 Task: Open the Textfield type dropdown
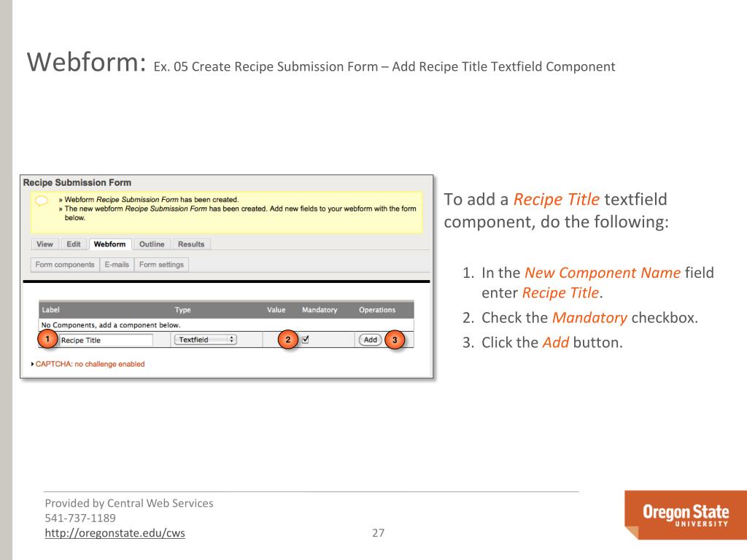click(205, 340)
